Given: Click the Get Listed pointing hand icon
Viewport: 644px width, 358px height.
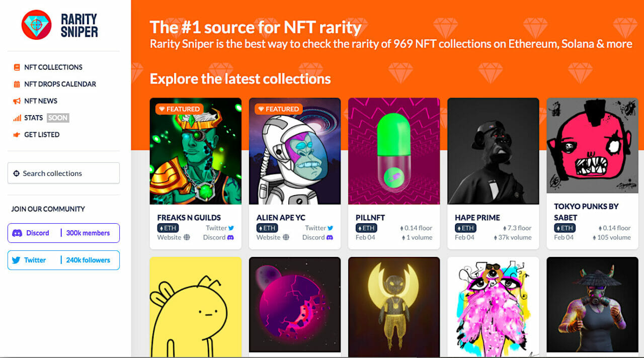Looking at the screenshot, I should click(x=17, y=135).
